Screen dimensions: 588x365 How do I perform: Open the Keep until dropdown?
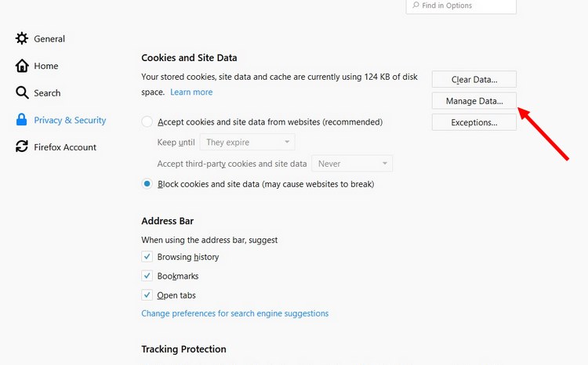pyautogui.click(x=247, y=143)
